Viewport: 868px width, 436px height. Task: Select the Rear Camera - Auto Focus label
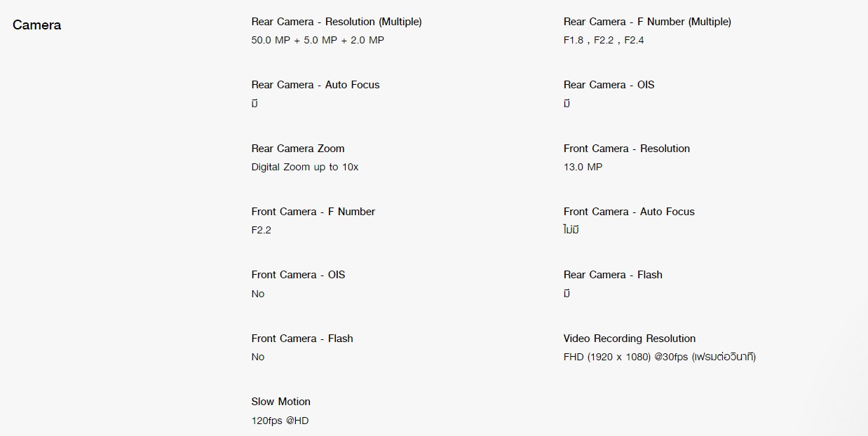point(316,85)
